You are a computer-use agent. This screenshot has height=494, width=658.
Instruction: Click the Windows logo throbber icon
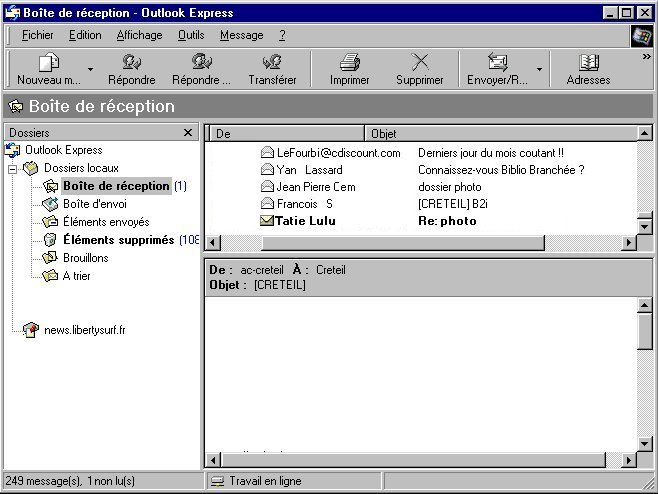pyautogui.click(x=642, y=35)
